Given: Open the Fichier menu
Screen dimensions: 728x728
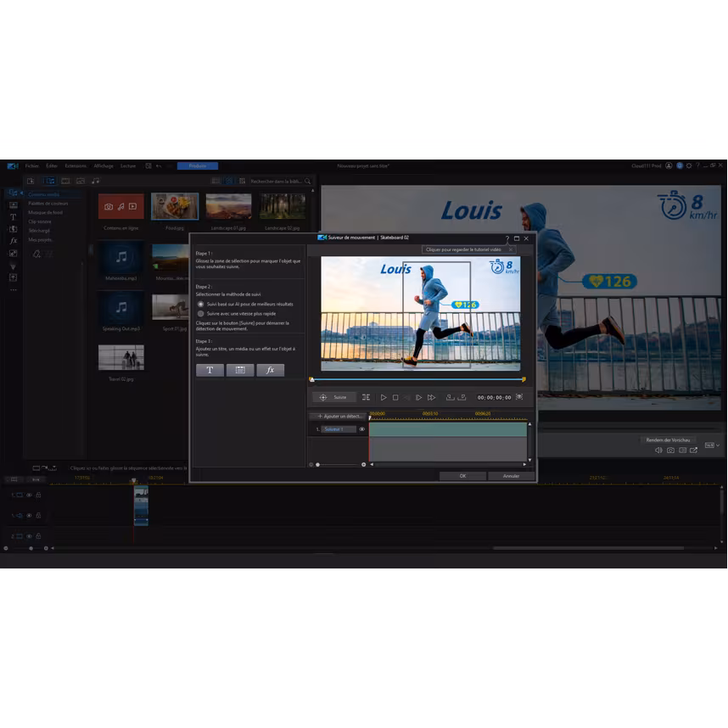Looking at the screenshot, I should (x=31, y=165).
